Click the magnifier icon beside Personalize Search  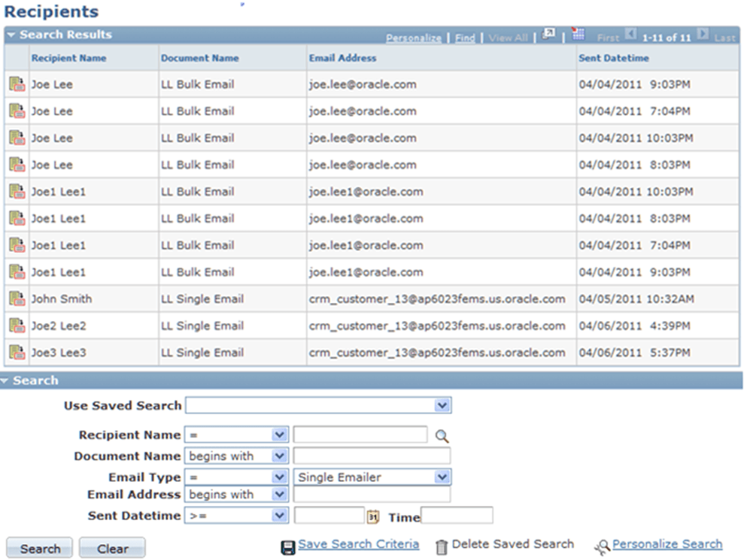[602, 544]
